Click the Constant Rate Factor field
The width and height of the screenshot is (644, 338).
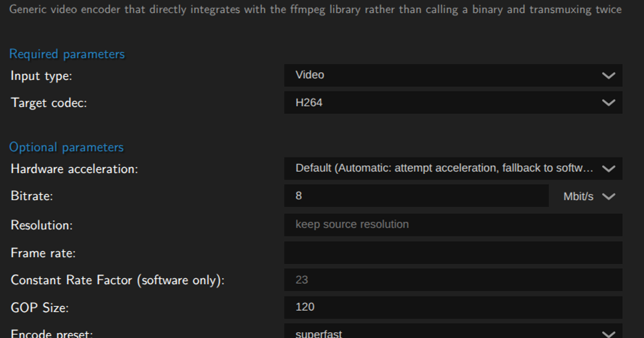(x=453, y=280)
